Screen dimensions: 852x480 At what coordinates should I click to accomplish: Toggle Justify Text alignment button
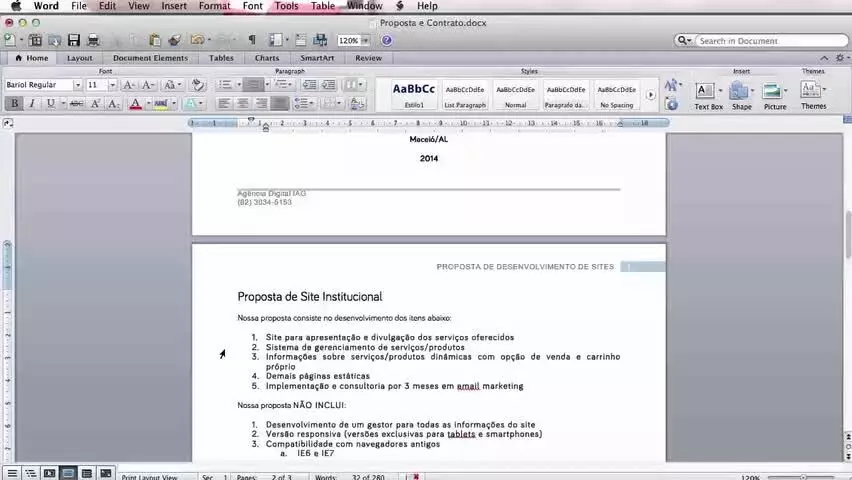point(280,103)
